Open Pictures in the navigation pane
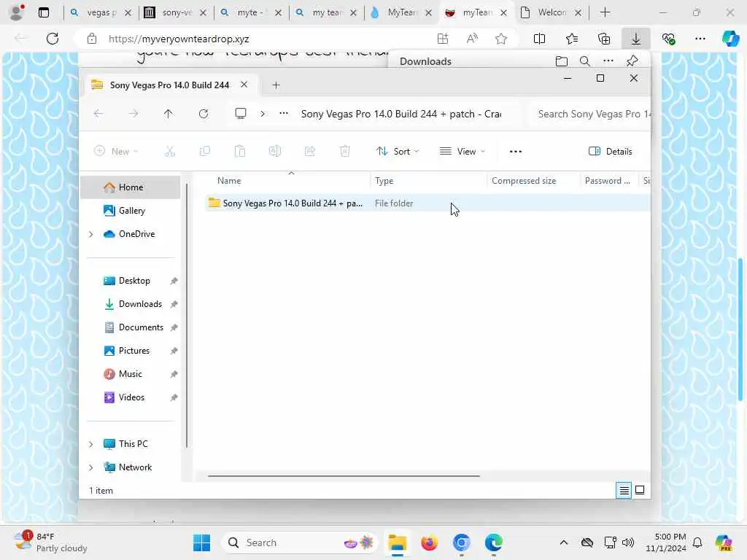This screenshot has height=560, width=747. click(130, 351)
